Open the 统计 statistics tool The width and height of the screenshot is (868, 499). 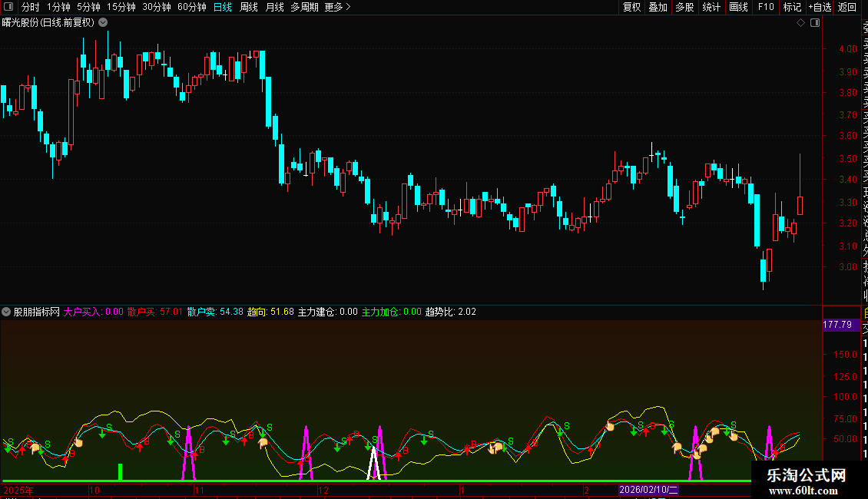[711, 7]
